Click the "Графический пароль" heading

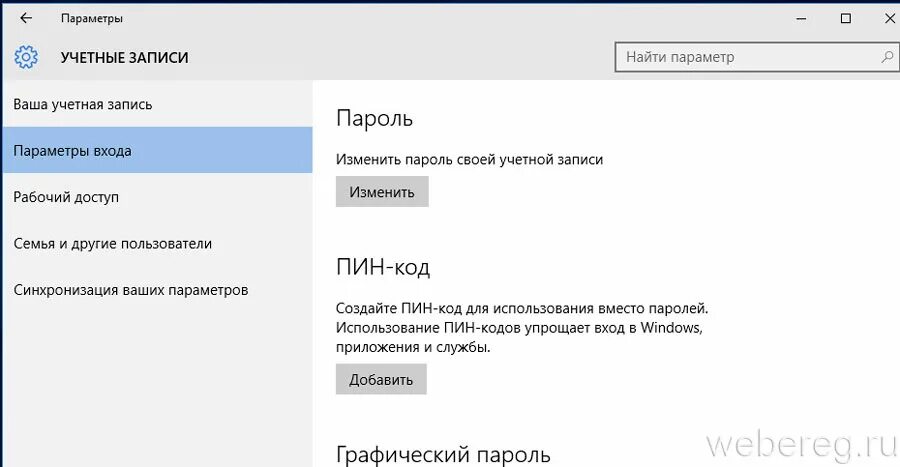click(x=443, y=454)
